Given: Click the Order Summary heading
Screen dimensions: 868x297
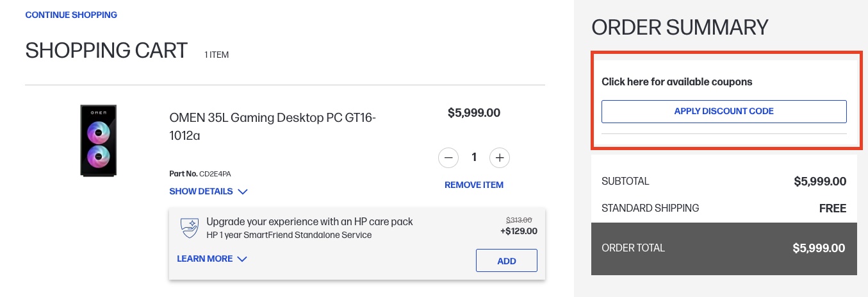Looking at the screenshot, I should (680, 28).
